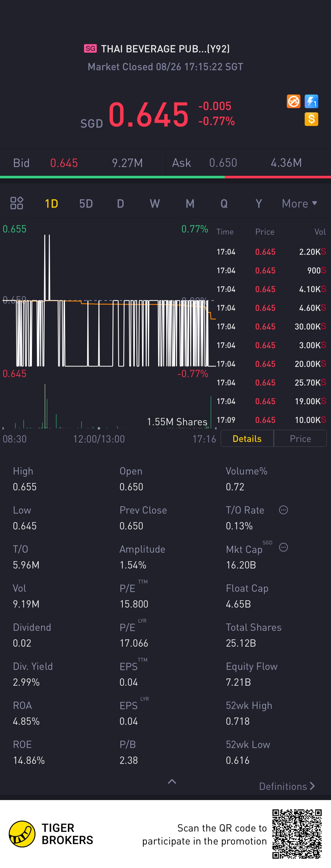331x868 pixels.
Task: Switch to the Q quarterly chart
Action: tap(224, 204)
